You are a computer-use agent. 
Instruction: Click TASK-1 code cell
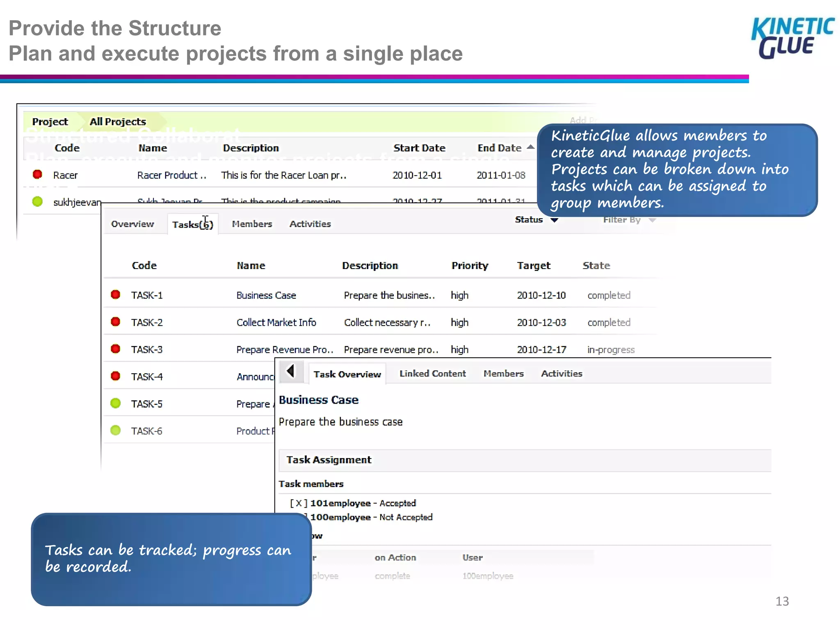tap(147, 295)
